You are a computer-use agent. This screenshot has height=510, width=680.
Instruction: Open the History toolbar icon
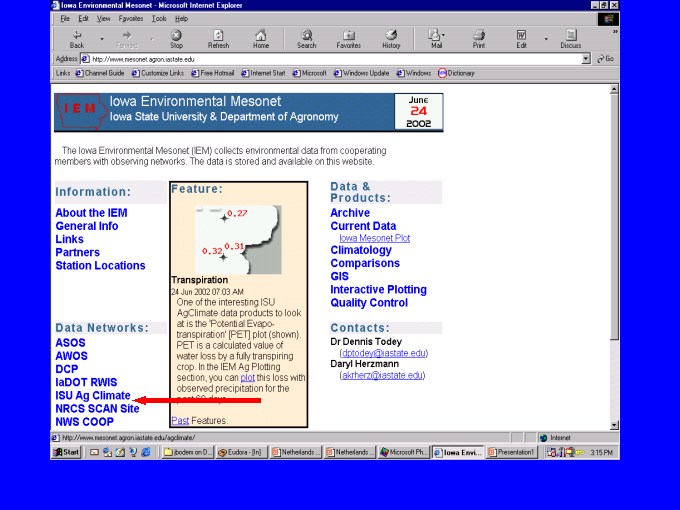391,39
